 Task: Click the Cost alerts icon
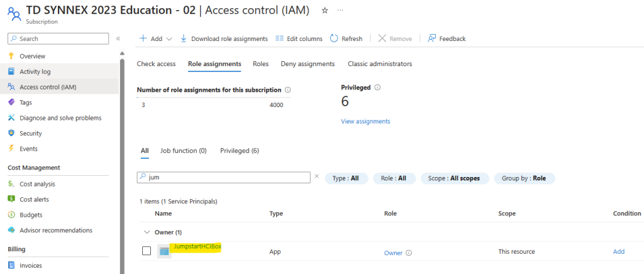click(x=11, y=199)
